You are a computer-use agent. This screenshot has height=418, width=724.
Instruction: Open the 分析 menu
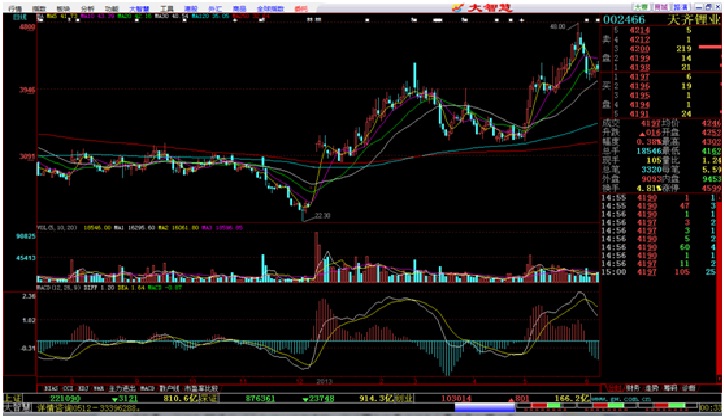tap(87, 8)
